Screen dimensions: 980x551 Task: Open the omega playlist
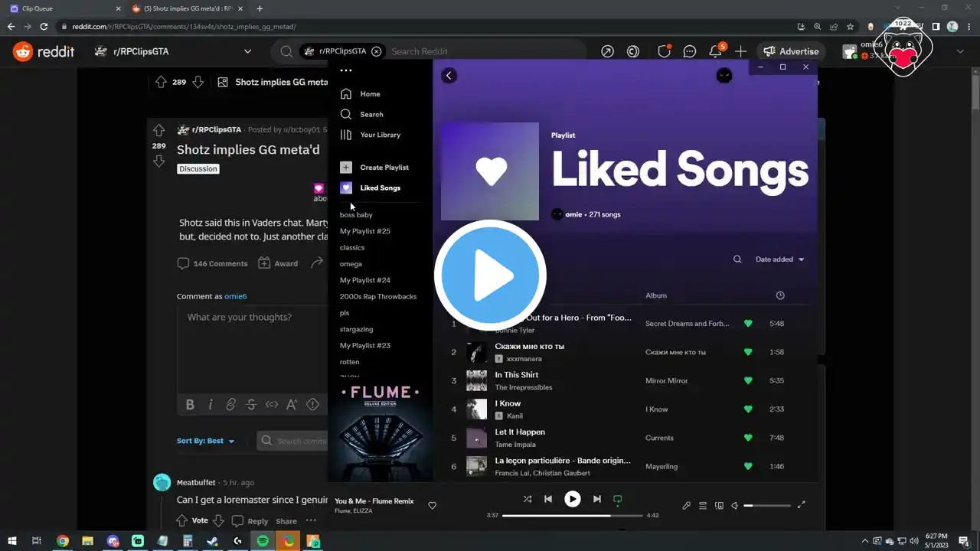[351, 264]
